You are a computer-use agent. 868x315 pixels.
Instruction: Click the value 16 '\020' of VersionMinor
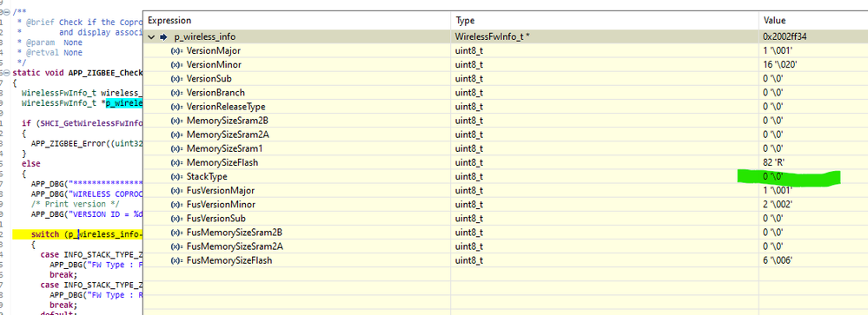(x=779, y=65)
